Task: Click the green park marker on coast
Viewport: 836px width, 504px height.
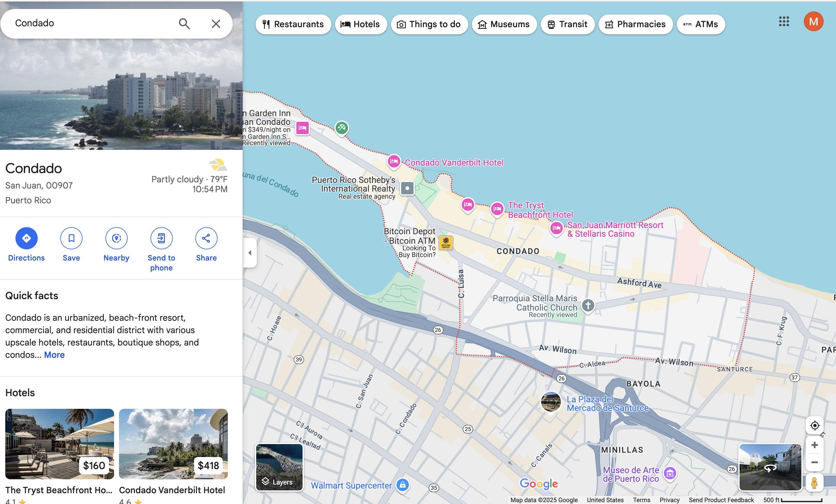Action: pyautogui.click(x=342, y=128)
